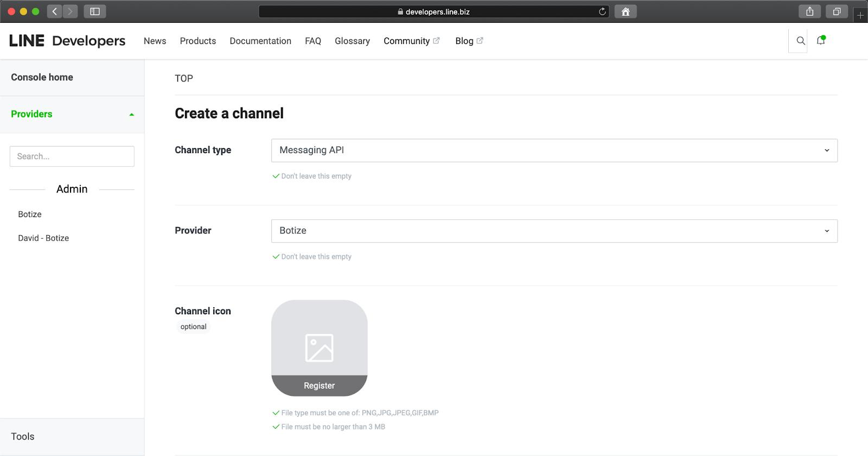
Task: Collapse the Providers section in sidebar
Action: point(72,114)
